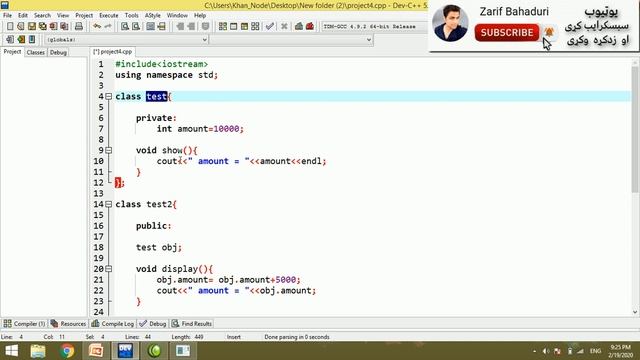Open the Project menu
640x360 pixels.
click(x=84, y=15)
